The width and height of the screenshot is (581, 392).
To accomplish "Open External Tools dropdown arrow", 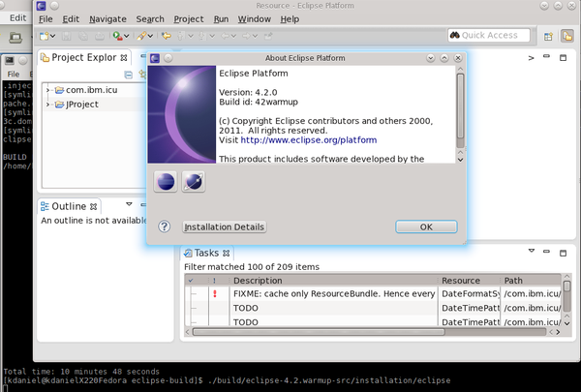I will [126, 36].
